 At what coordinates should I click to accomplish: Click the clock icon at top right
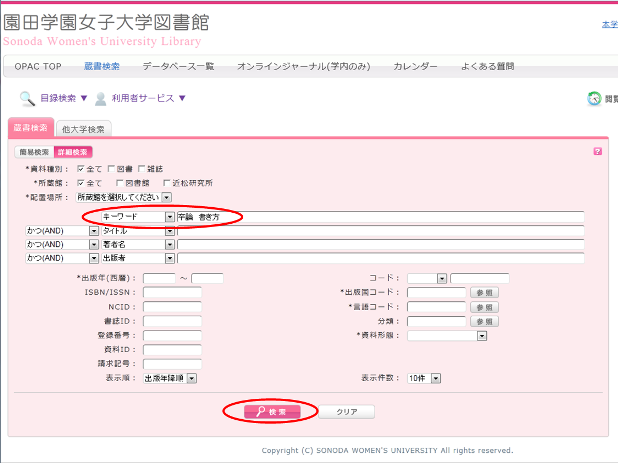pyautogui.click(x=594, y=98)
